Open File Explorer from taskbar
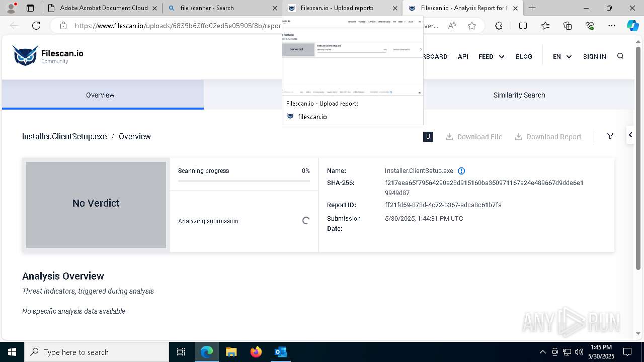This screenshot has height=362, width=644. [x=231, y=352]
